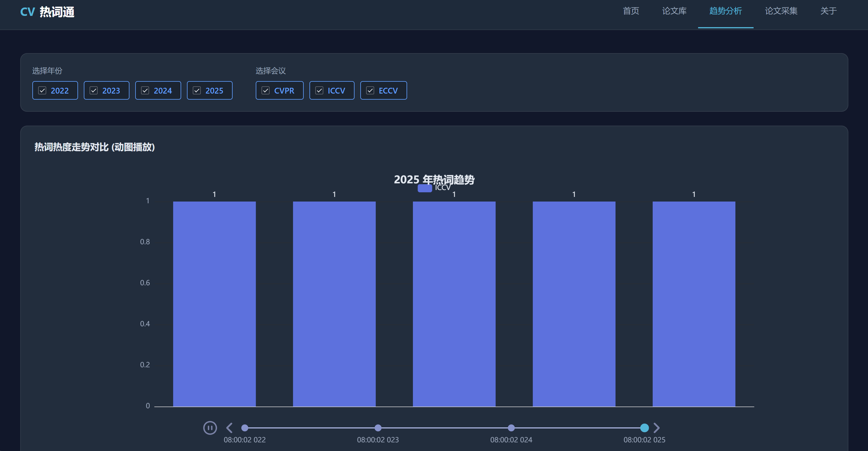
Task: Open the 首页 nav tab
Action: (631, 11)
